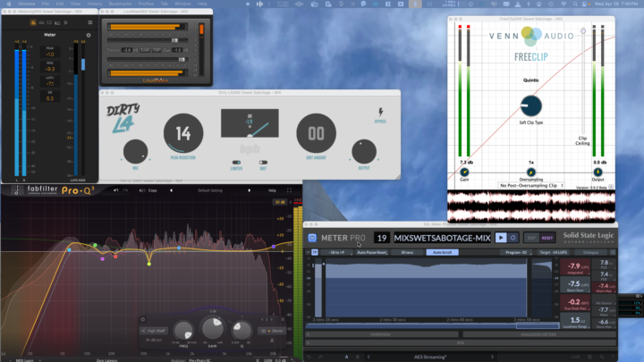Click the Oversampling knob in FreeClip

pos(531,172)
